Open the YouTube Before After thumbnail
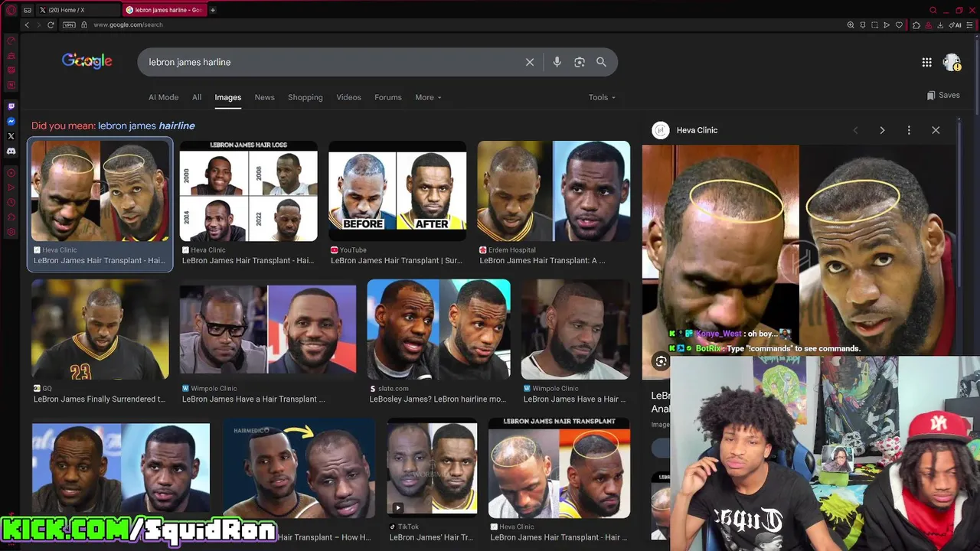This screenshot has width=980, height=551. pos(397,191)
